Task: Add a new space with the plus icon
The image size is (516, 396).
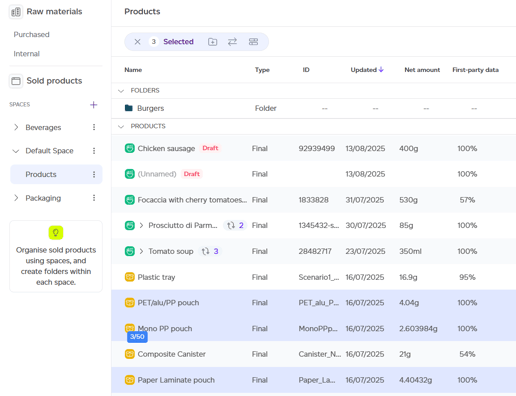Action: (x=94, y=105)
